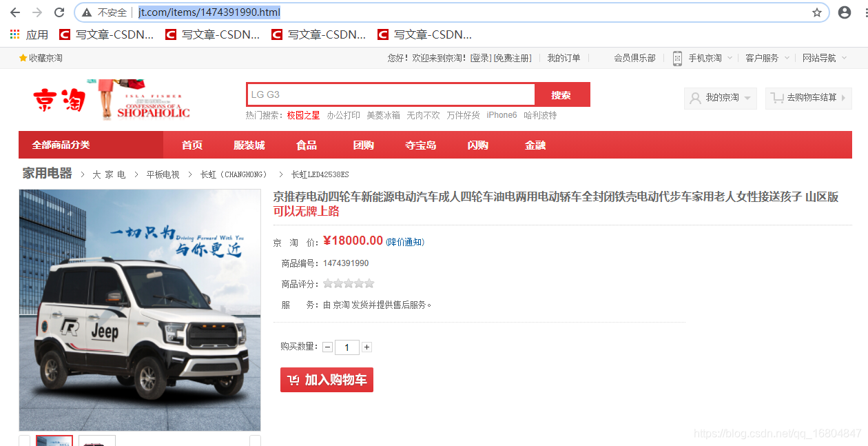This screenshot has height=446, width=868.
Task: Open 会员俱乐部 link
Action: click(634, 58)
